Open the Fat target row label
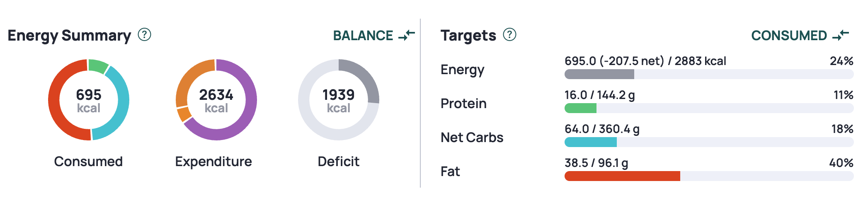The height and width of the screenshot is (198, 868). click(x=450, y=171)
